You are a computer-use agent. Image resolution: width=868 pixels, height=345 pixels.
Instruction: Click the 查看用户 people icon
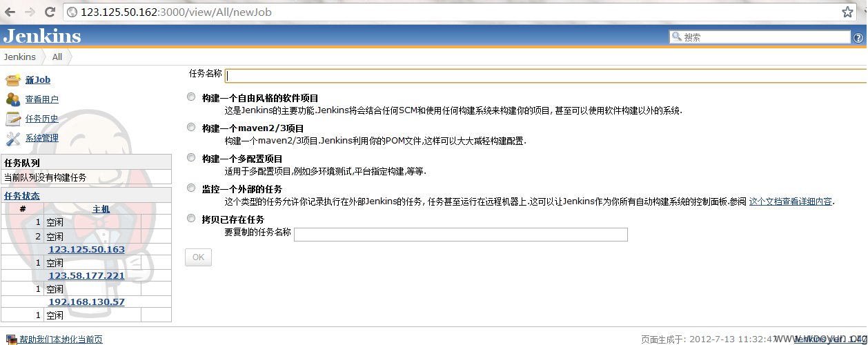coord(13,99)
